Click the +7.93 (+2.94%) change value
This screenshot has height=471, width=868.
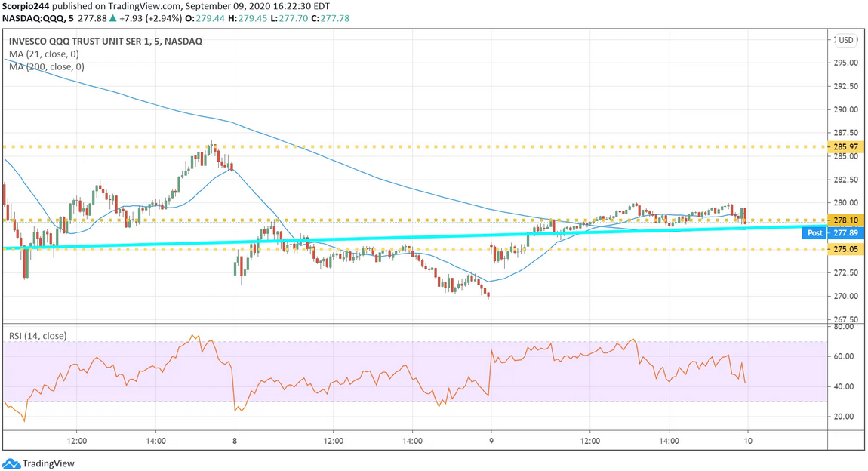[150, 18]
